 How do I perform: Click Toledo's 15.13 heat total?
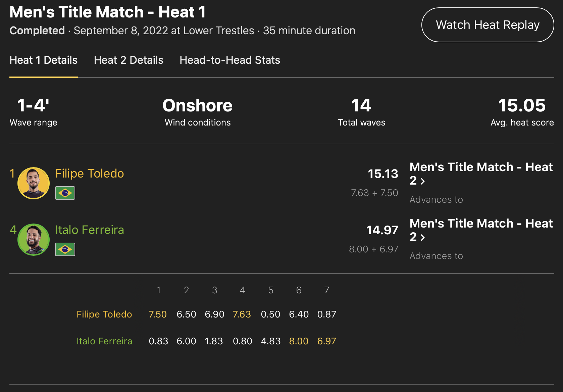click(383, 174)
